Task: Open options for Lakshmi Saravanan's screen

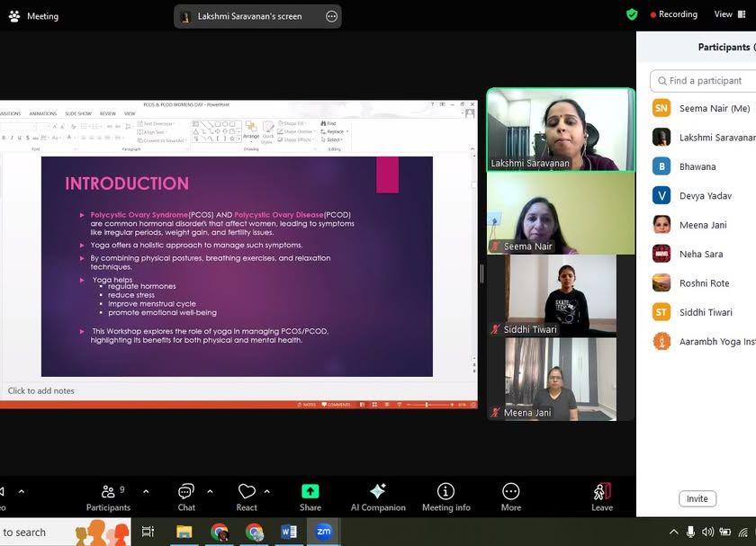Action: [x=331, y=16]
